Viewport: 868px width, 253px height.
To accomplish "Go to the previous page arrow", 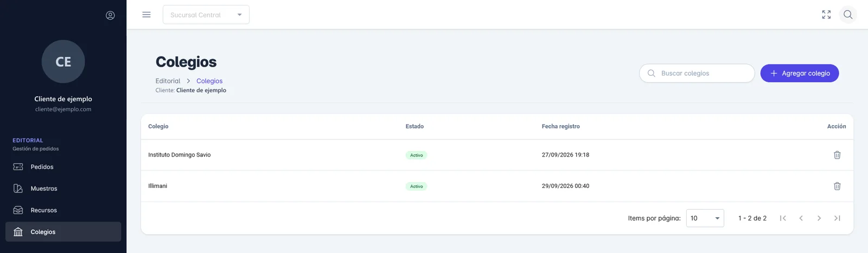I will coord(801,218).
